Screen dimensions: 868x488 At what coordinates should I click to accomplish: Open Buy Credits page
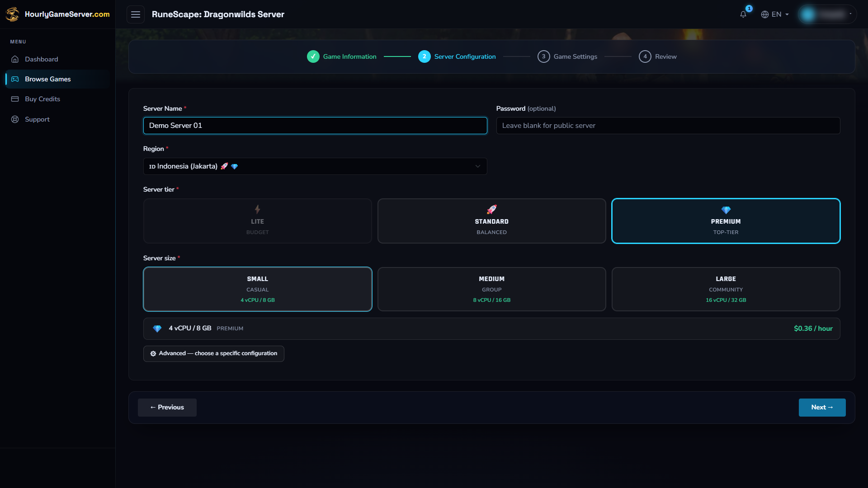point(57,99)
